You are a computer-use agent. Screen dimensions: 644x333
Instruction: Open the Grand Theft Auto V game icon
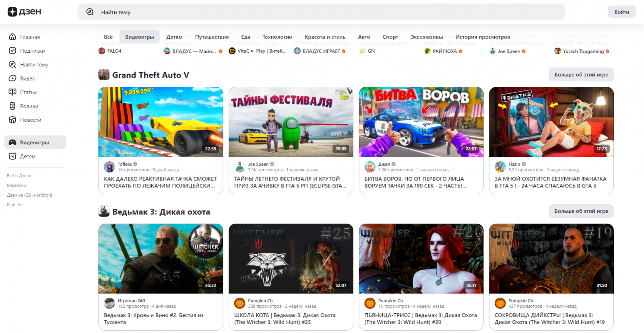click(104, 75)
